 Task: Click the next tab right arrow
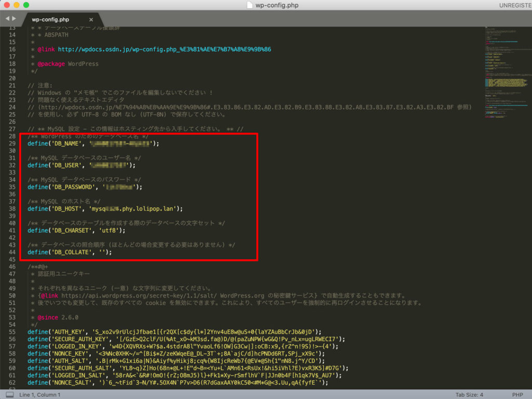point(14,19)
